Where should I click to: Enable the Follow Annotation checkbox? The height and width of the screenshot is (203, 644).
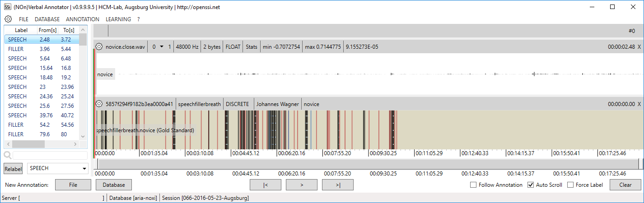[x=473, y=185]
